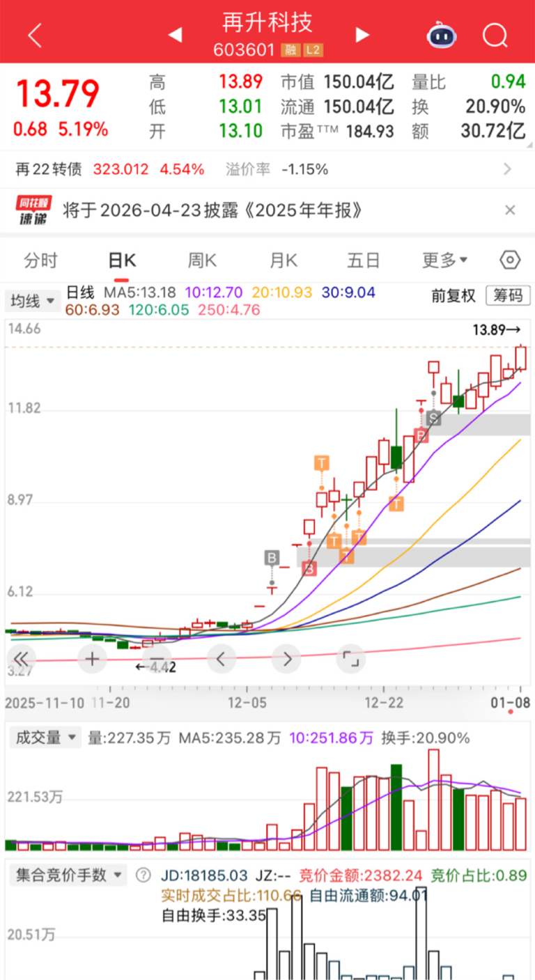Go to next stock with right triangle
The image size is (535, 980).
(362, 35)
